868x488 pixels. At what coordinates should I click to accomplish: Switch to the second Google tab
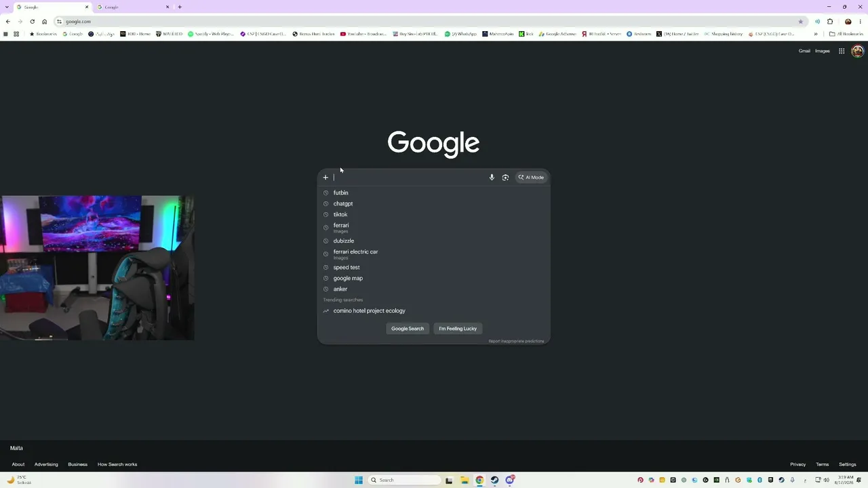tap(133, 7)
